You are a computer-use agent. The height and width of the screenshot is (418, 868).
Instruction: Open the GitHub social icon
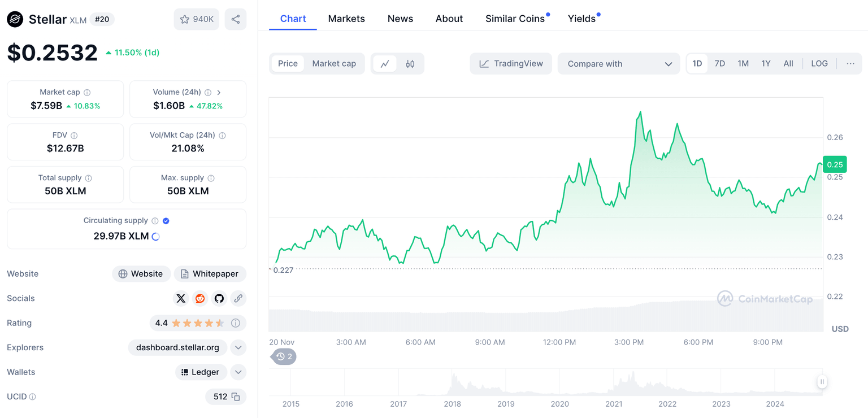coord(219,298)
